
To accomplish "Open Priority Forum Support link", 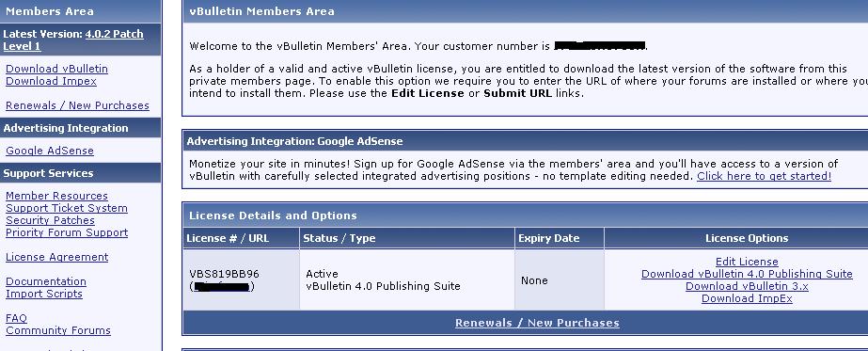I will pyautogui.click(x=67, y=232).
